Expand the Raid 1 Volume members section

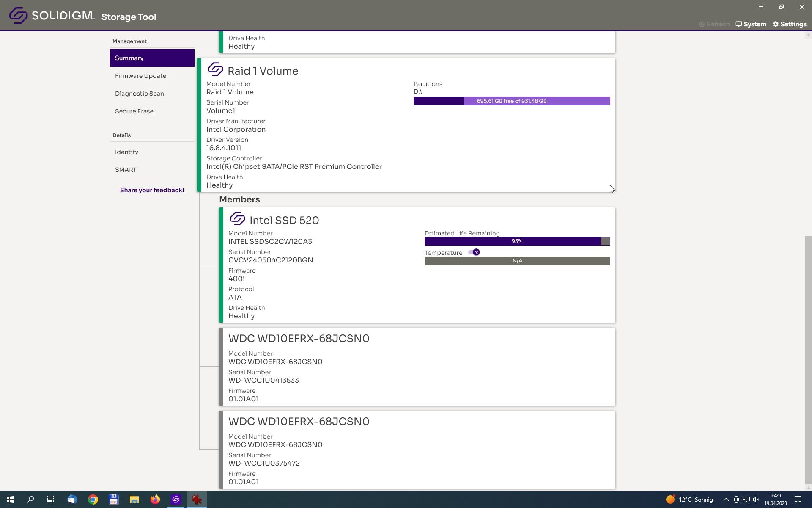(x=239, y=199)
